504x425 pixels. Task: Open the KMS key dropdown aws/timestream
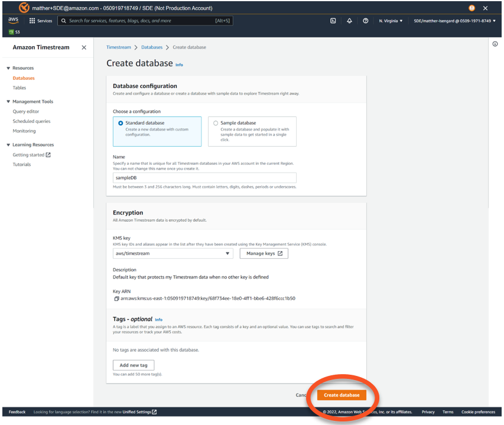pyautogui.click(x=173, y=254)
